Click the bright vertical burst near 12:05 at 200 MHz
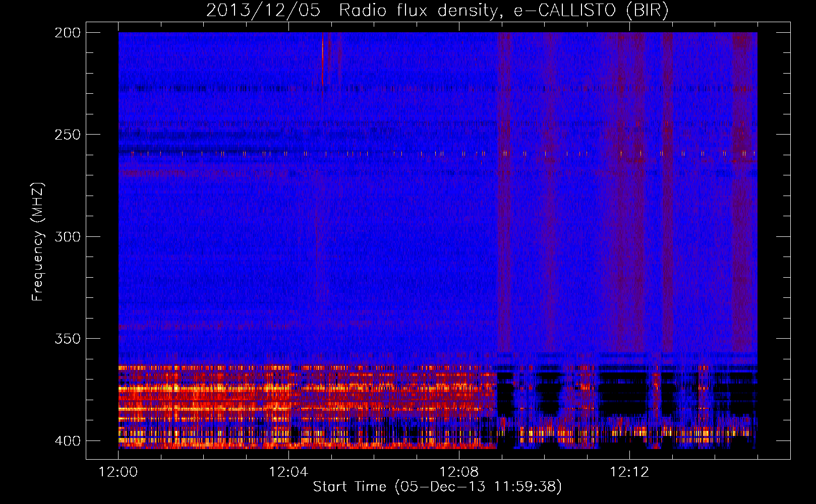 (322, 58)
